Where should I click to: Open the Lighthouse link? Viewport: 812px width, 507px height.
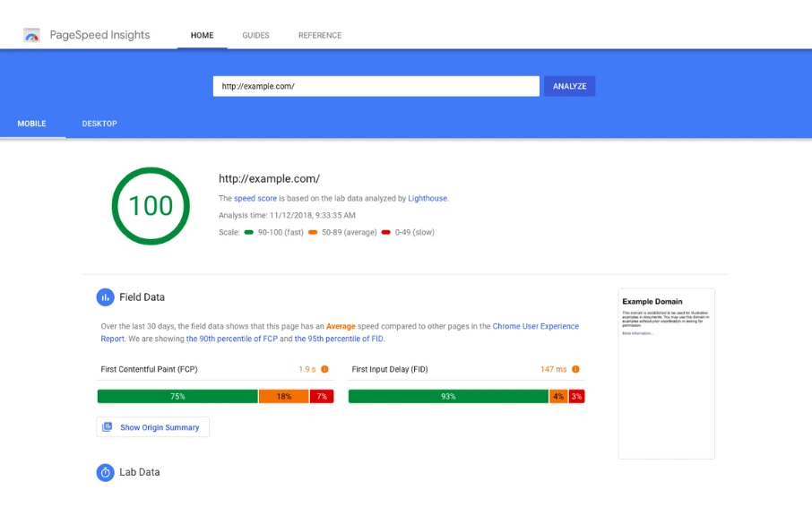428,198
